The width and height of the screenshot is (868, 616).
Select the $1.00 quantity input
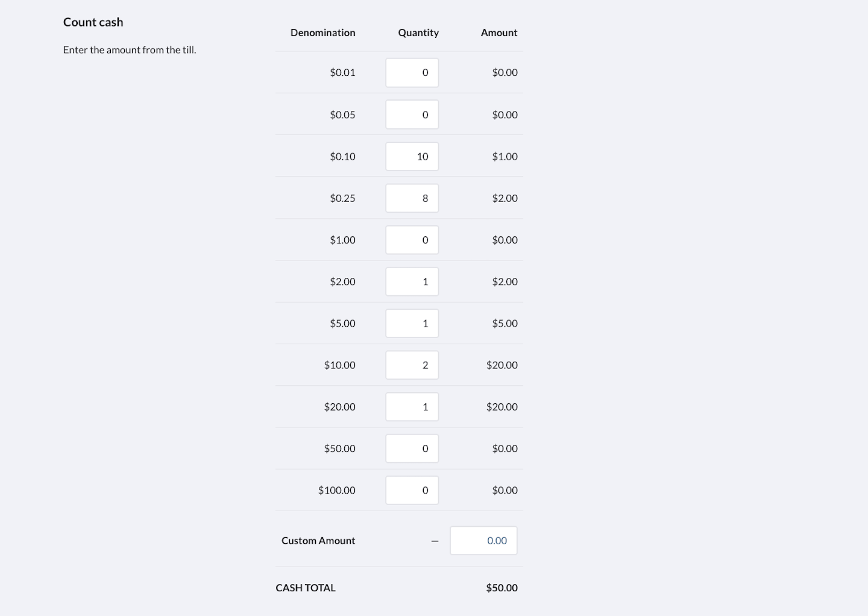412,239
